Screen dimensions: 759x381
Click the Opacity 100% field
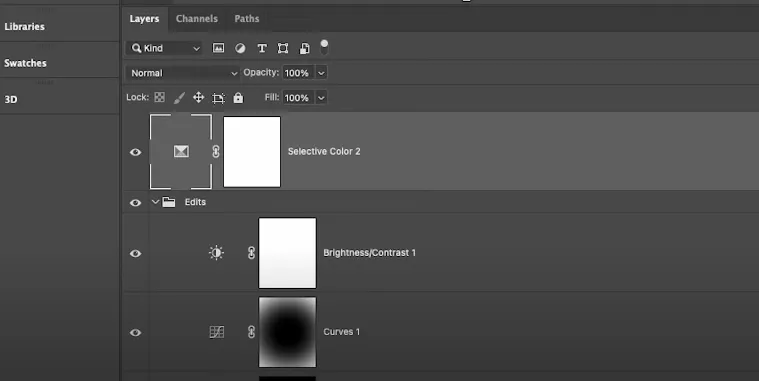pyautogui.click(x=299, y=73)
